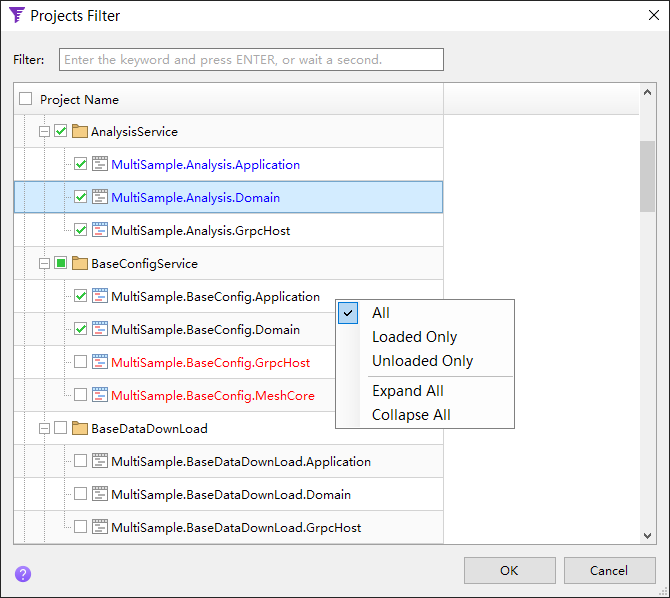Click project icon of MultiSample.BaseDataDownLoad.Domain
Screen dimensions: 670x598
coord(100,495)
